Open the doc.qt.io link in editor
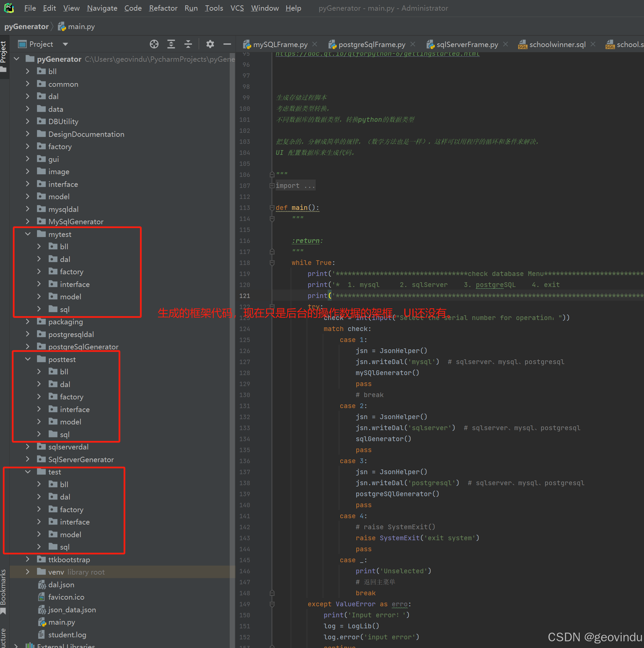Viewport: 644px width, 648px height. 377,54
